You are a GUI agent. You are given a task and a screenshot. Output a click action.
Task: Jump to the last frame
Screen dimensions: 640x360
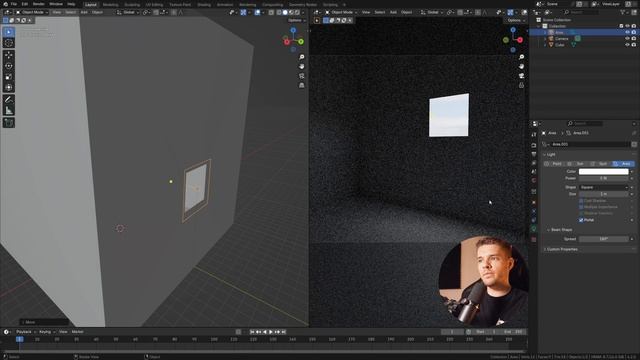[284, 332]
